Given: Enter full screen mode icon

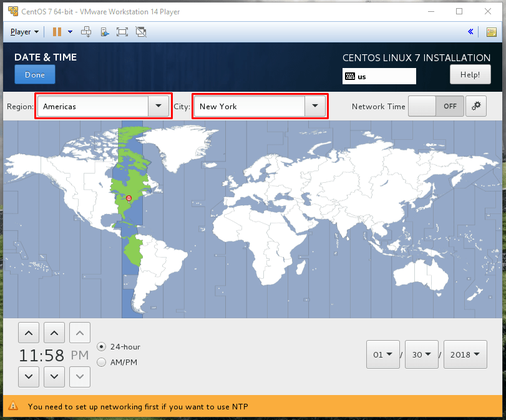Looking at the screenshot, I should (x=122, y=32).
